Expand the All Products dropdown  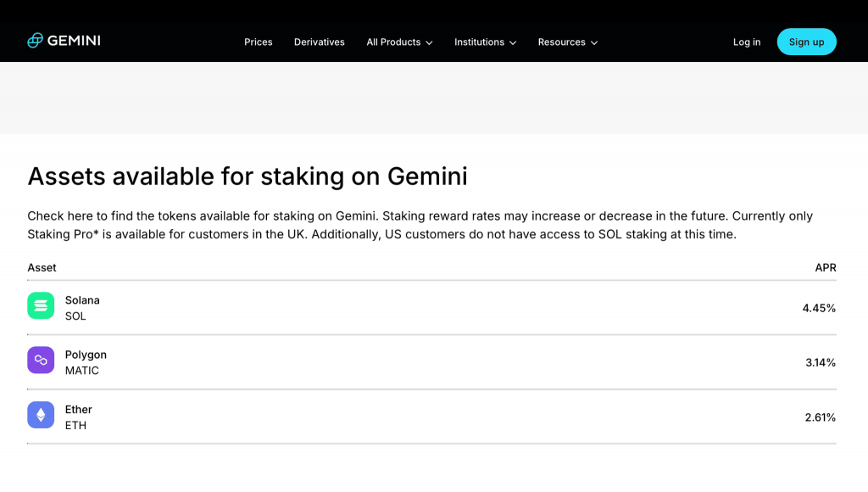(x=400, y=42)
